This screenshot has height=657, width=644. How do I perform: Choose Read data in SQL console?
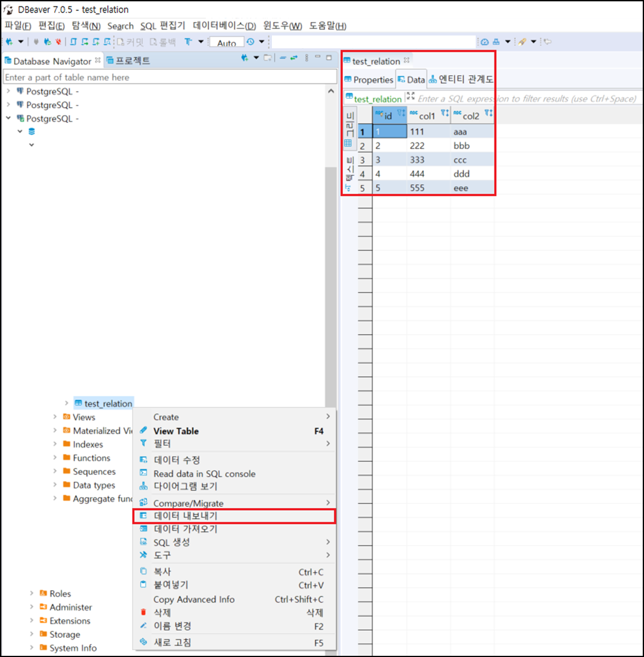(235, 474)
